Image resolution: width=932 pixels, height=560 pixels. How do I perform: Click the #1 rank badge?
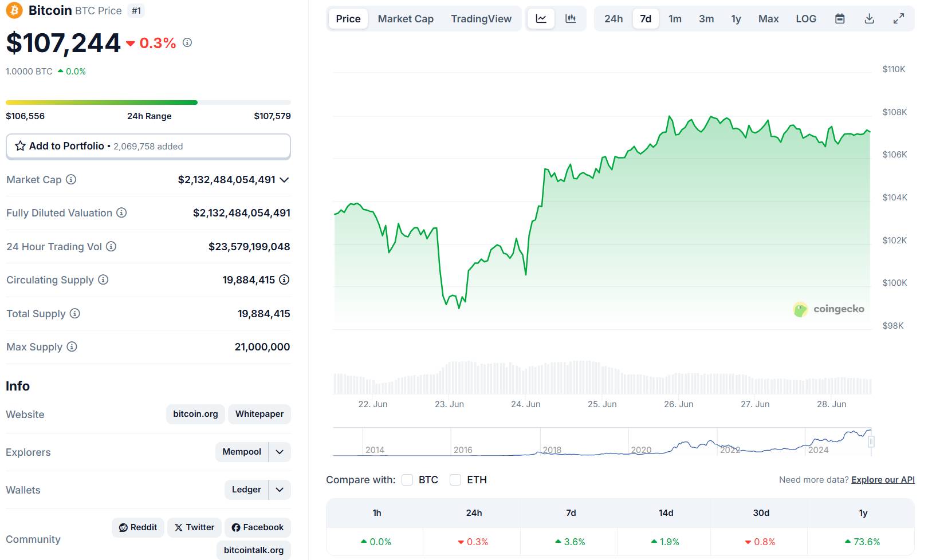(136, 11)
